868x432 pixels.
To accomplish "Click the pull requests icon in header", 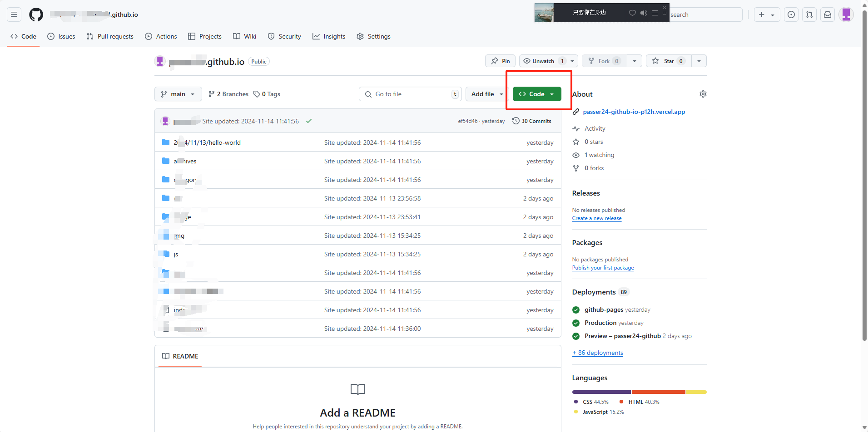I will [x=809, y=15].
